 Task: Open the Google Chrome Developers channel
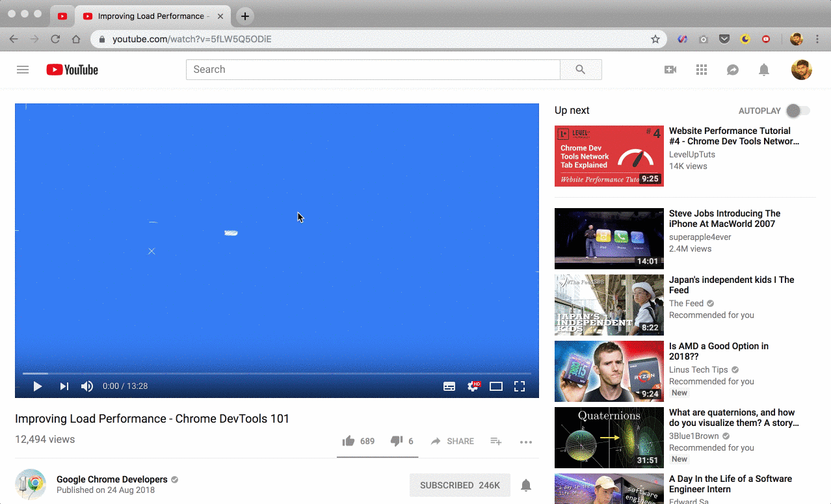click(112, 479)
